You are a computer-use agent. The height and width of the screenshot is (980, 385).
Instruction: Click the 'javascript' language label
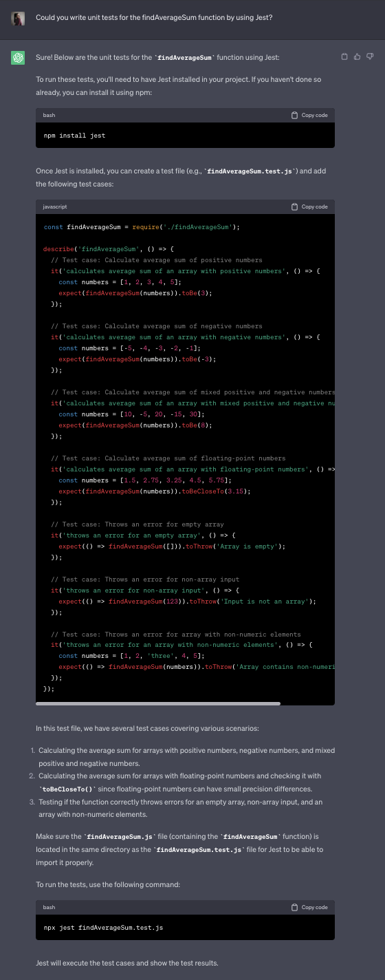(x=55, y=206)
